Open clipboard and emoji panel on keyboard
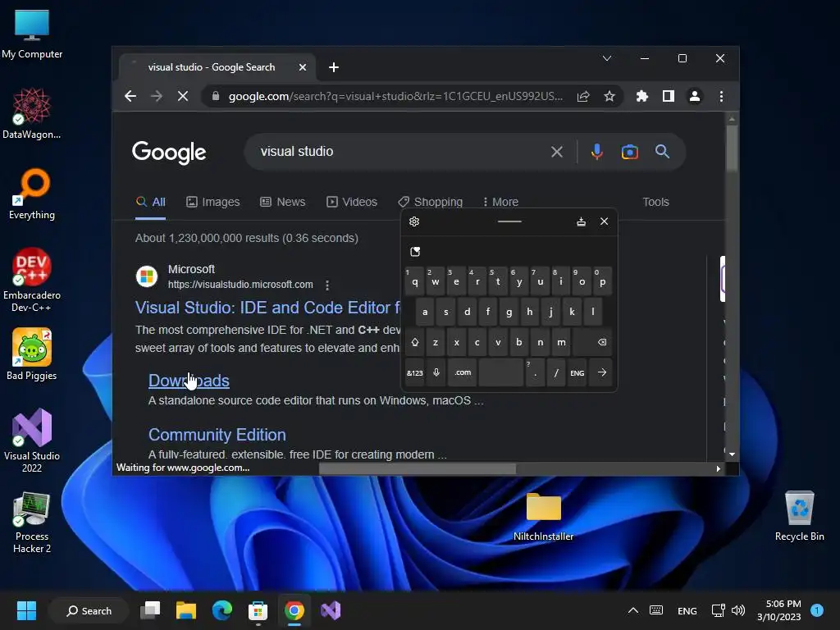 click(x=415, y=252)
